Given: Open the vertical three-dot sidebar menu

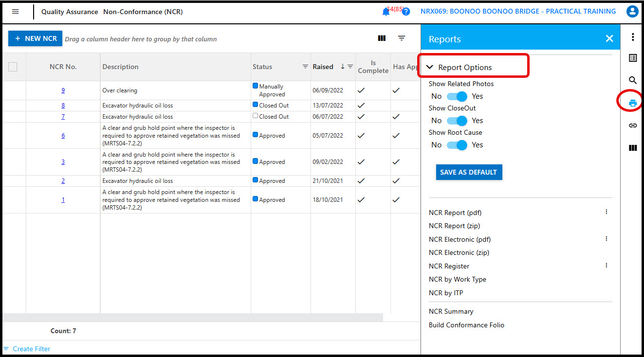Looking at the screenshot, I should 633,37.
